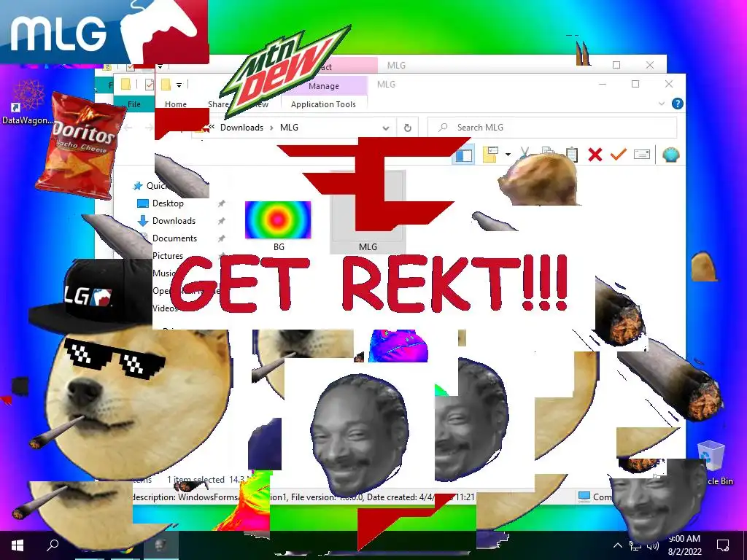Expand the chevron between Downloads and MLG breadcrumbs
This screenshot has height=560, width=747.
pyautogui.click(x=271, y=128)
